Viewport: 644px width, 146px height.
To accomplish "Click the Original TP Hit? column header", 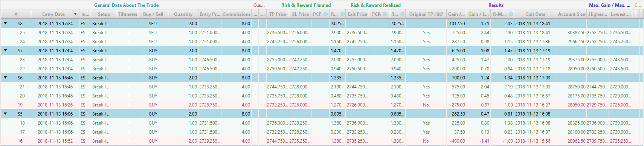I will [426, 14].
